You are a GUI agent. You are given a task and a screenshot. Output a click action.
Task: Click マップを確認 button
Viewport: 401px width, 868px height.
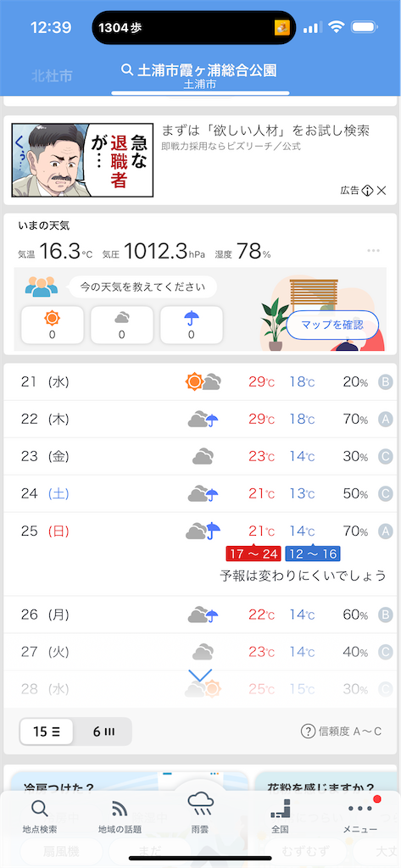(332, 325)
